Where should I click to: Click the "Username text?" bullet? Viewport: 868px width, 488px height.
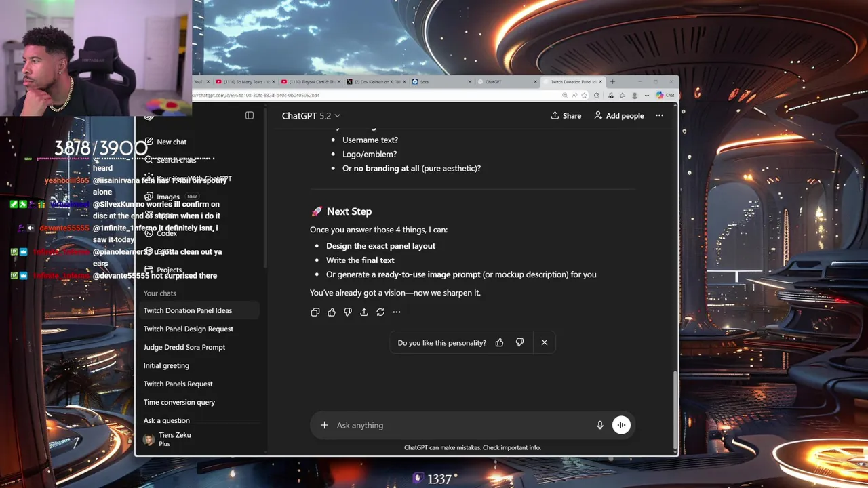pyautogui.click(x=370, y=140)
